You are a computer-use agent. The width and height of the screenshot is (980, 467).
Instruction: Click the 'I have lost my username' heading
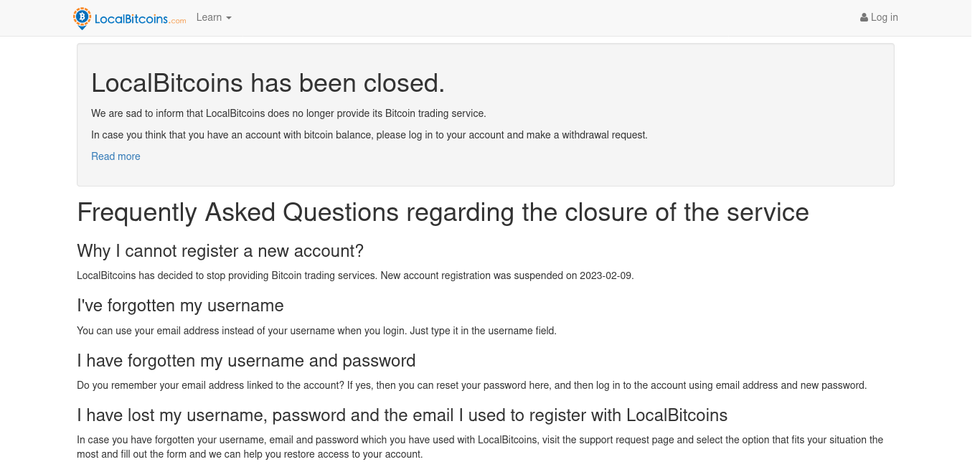click(402, 415)
